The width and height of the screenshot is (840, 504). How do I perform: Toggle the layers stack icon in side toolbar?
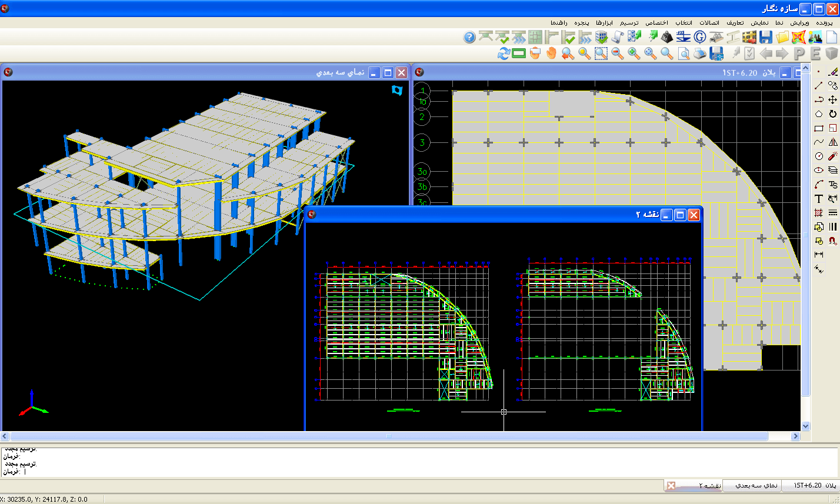coord(832,171)
